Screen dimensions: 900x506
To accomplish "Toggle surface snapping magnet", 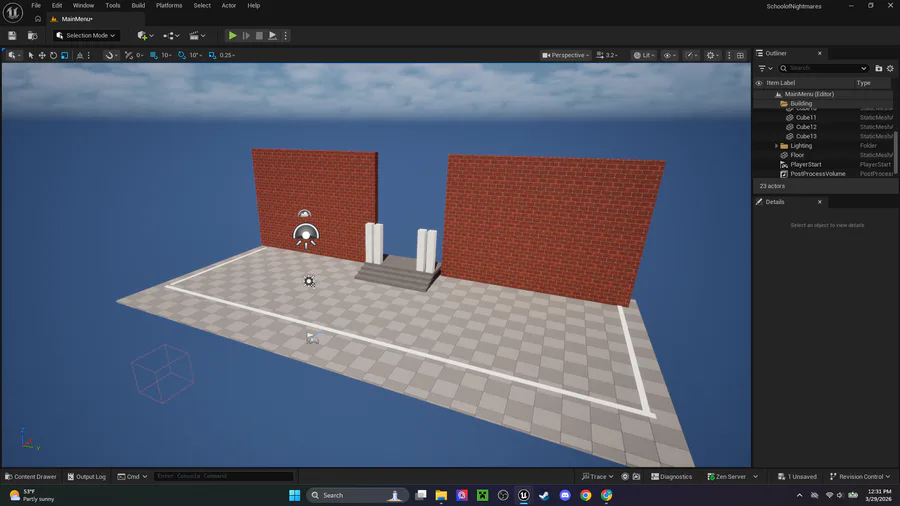I will coord(109,55).
